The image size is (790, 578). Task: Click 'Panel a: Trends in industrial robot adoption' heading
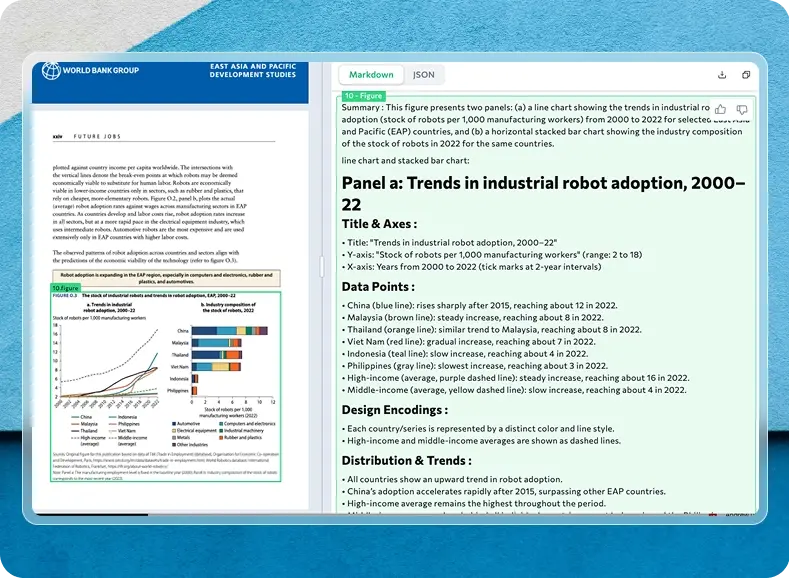pyautogui.click(x=544, y=194)
